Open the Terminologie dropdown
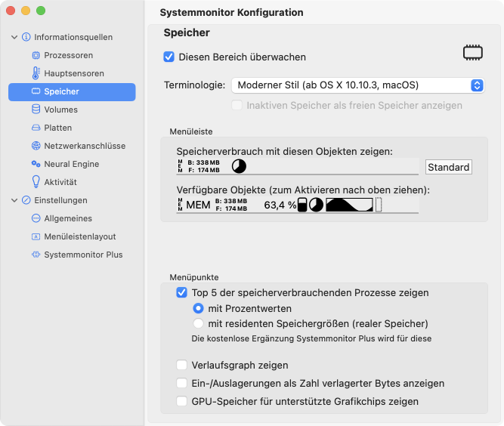This screenshot has height=426, width=504. [357, 85]
